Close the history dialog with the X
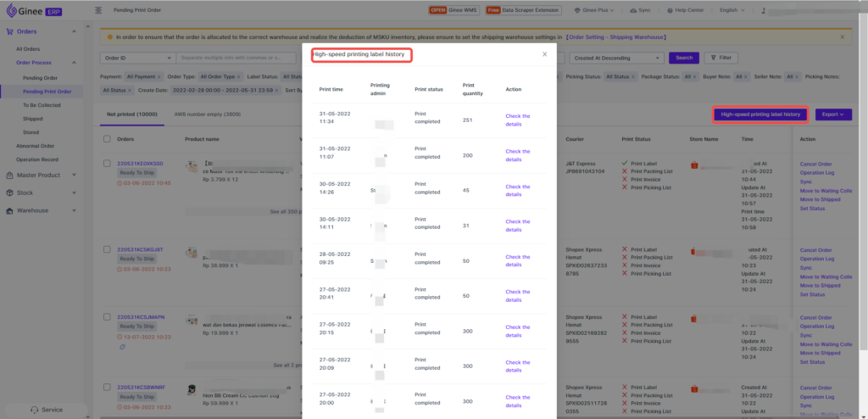The image size is (868, 419). (545, 54)
